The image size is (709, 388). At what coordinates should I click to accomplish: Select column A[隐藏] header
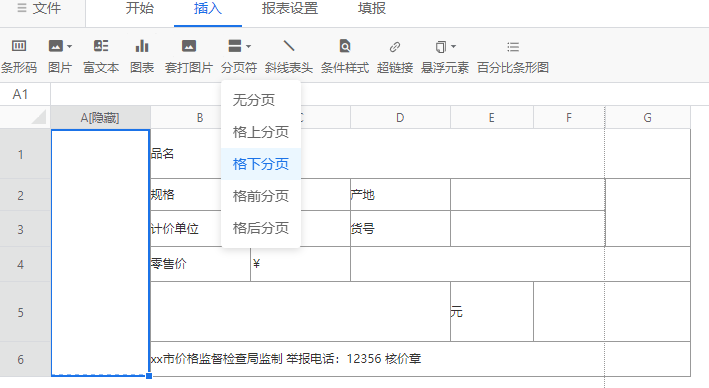(100, 118)
